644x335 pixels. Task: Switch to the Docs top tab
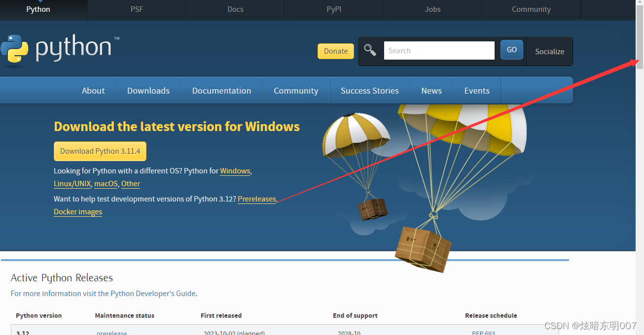235,9
